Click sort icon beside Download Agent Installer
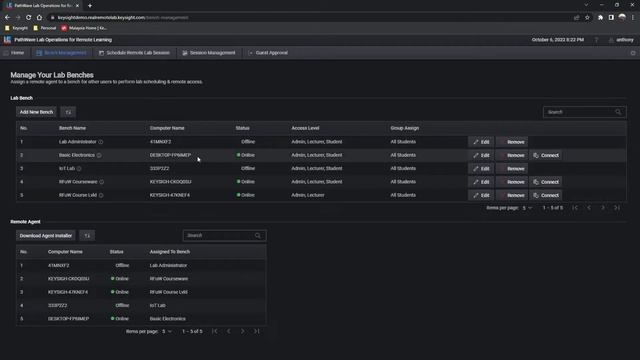This screenshot has height=360, width=640. click(87, 236)
